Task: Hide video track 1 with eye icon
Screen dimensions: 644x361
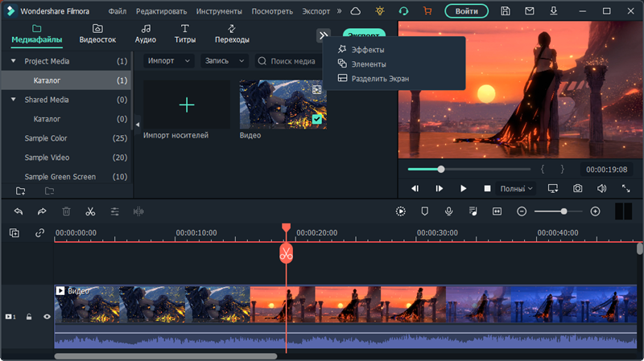Action: [x=47, y=317]
